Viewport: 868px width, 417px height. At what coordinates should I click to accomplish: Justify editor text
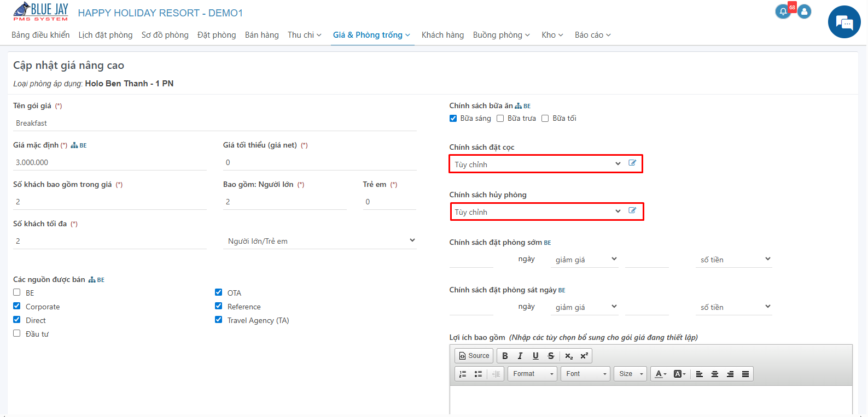pos(745,374)
